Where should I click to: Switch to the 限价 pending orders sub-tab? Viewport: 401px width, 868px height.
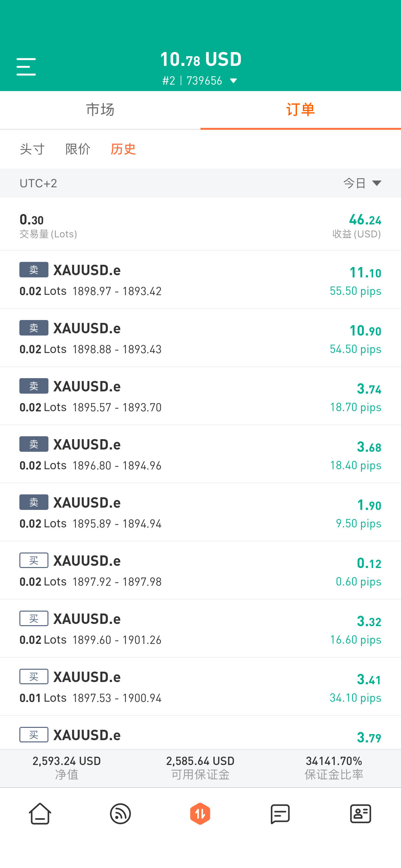click(78, 149)
